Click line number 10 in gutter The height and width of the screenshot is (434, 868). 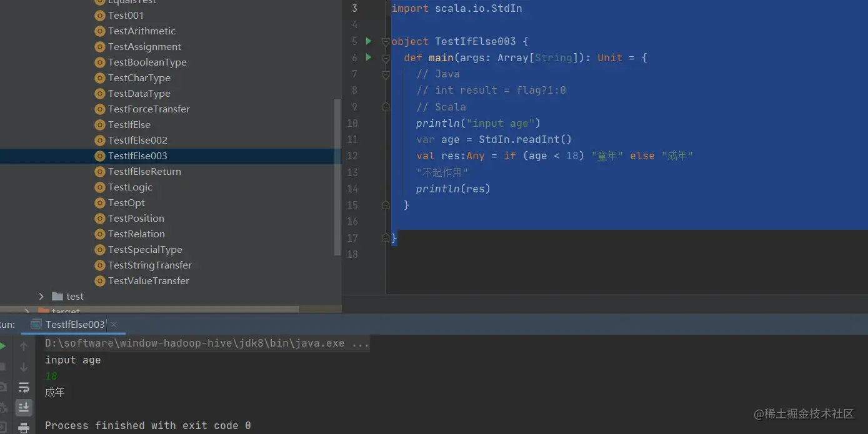click(352, 123)
